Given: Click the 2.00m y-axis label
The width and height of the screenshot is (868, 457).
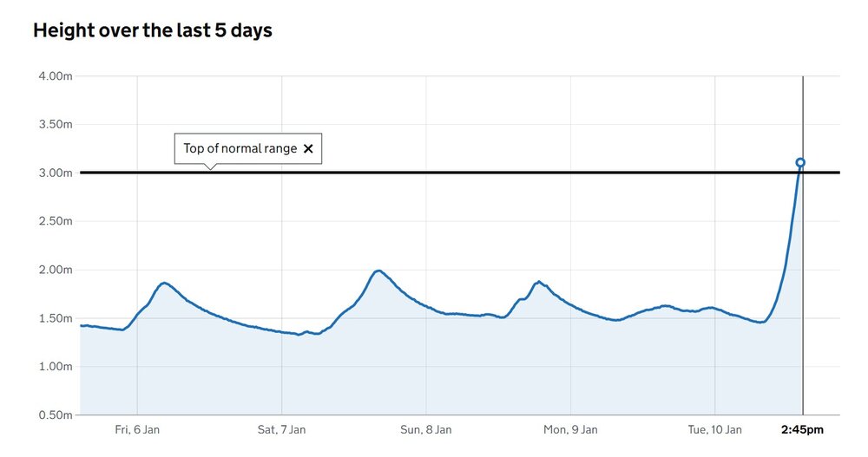Looking at the screenshot, I should coord(55,271).
